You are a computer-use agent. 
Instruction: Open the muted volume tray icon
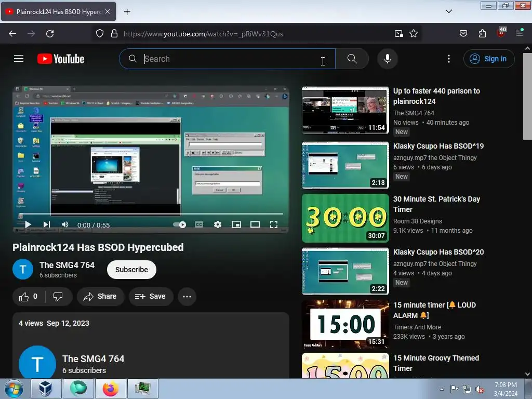click(x=480, y=390)
